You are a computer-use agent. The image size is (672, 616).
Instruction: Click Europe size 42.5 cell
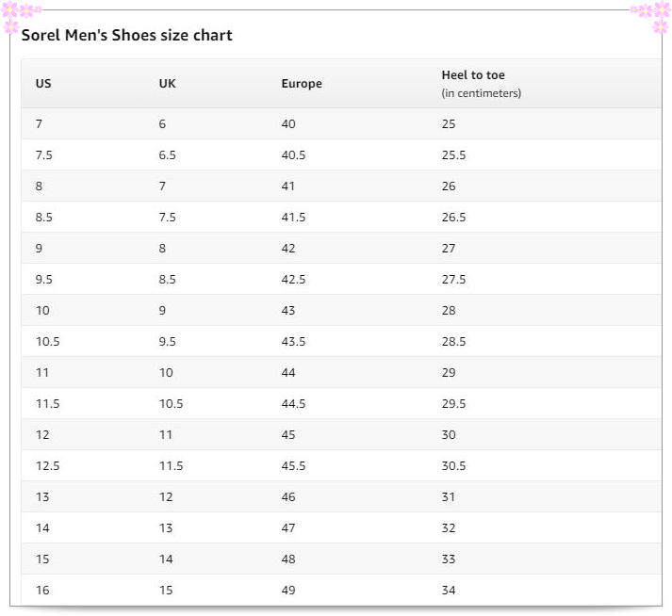pyautogui.click(x=293, y=280)
